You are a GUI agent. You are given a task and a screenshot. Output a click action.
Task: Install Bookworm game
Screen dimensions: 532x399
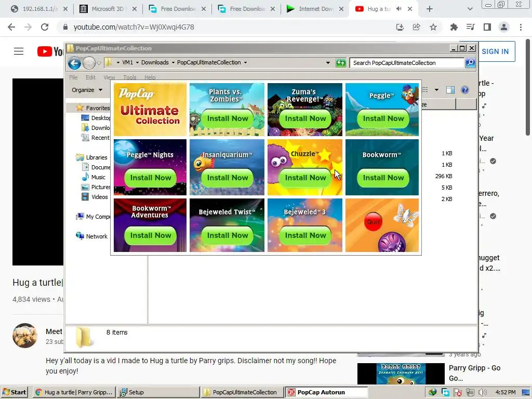(x=383, y=178)
